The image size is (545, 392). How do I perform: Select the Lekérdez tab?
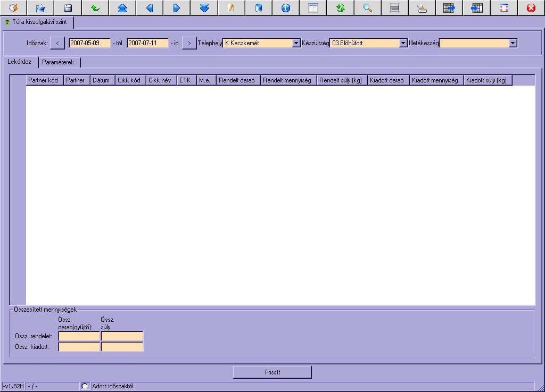(x=20, y=62)
